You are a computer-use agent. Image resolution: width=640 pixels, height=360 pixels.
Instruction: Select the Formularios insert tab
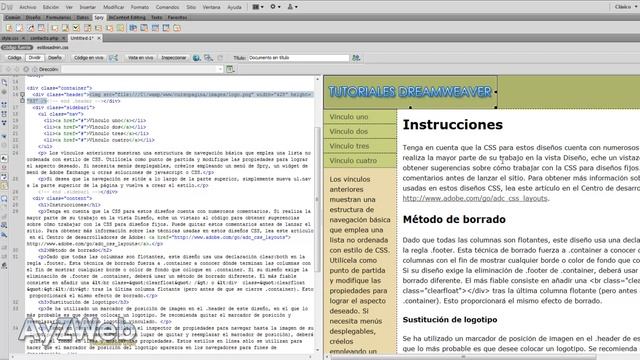click(58, 18)
